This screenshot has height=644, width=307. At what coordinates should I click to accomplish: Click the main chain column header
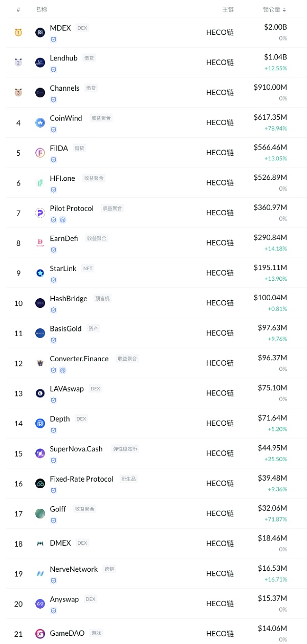click(228, 10)
